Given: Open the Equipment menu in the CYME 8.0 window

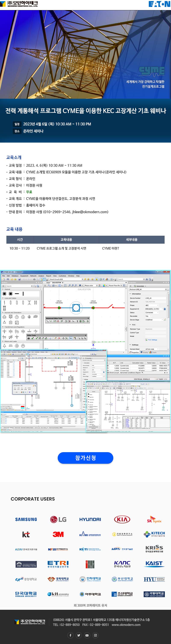Looking at the screenshot, I should click(24, 276).
